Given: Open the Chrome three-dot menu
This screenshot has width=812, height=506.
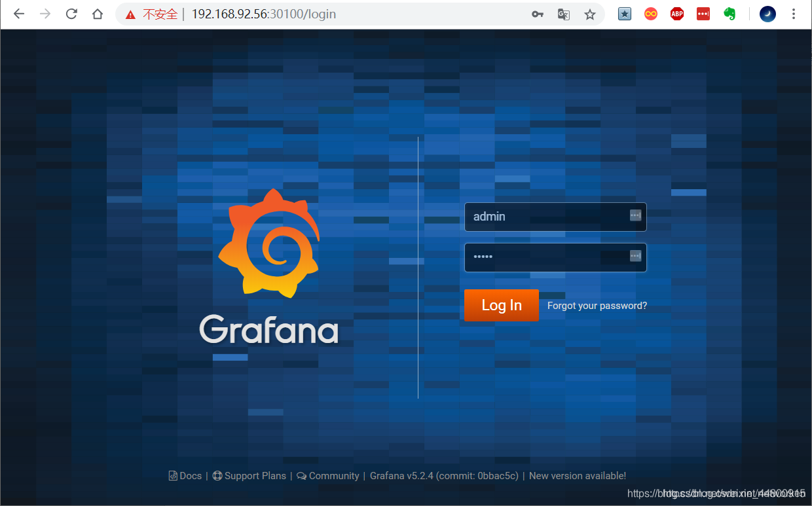Looking at the screenshot, I should click(x=794, y=14).
